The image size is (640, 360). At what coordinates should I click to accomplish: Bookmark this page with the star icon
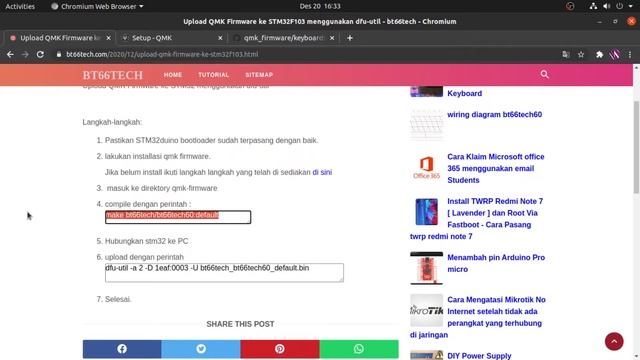pyautogui.click(x=581, y=54)
